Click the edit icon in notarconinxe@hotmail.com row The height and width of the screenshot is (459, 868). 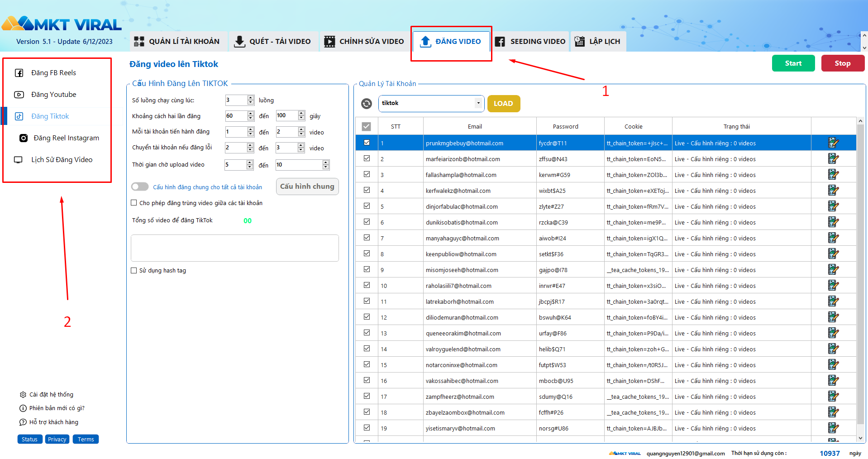tap(833, 365)
